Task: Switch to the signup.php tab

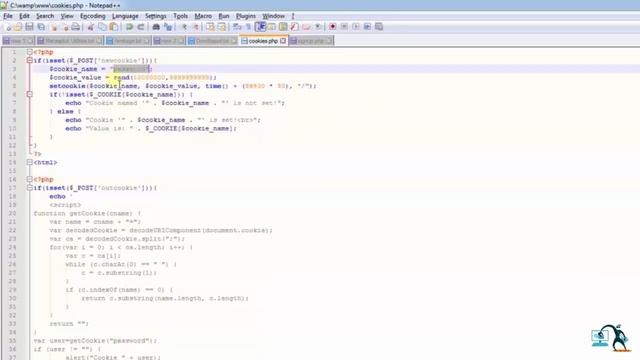Action: pos(311,41)
